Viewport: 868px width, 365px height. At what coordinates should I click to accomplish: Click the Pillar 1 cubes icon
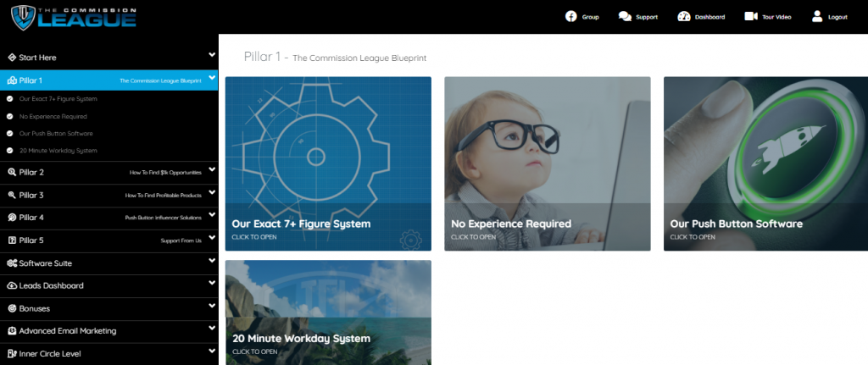click(x=12, y=80)
